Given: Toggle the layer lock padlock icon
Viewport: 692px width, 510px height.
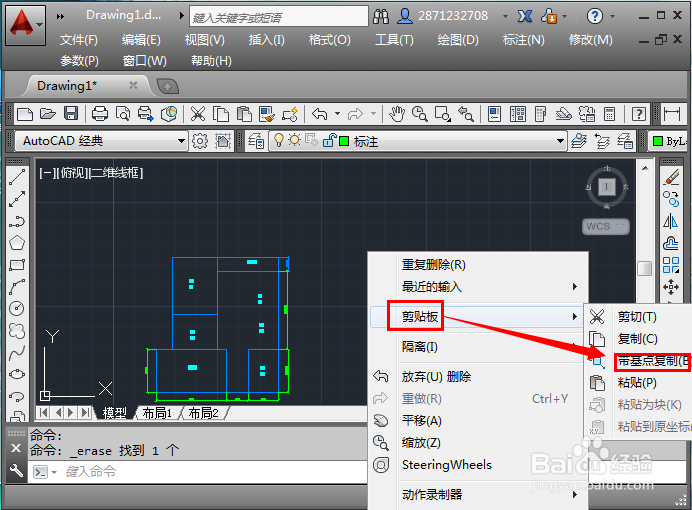Looking at the screenshot, I should [x=329, y=140].
